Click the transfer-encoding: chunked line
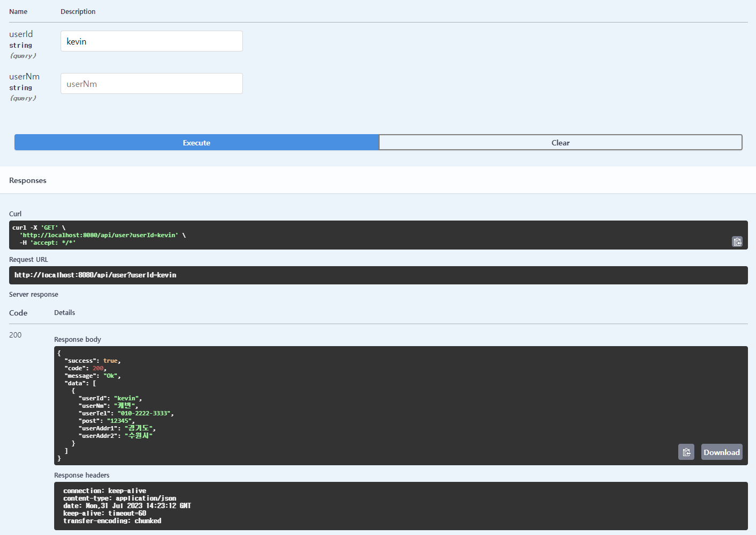 coord(112,521)
